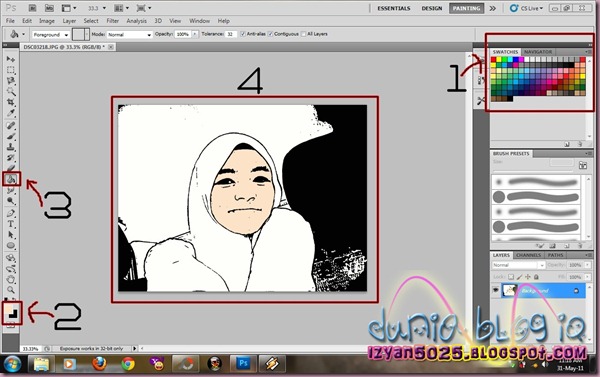Select the Clone Stamp tool
The height and width of the screenshot is (377, 600).
point(11,147)
